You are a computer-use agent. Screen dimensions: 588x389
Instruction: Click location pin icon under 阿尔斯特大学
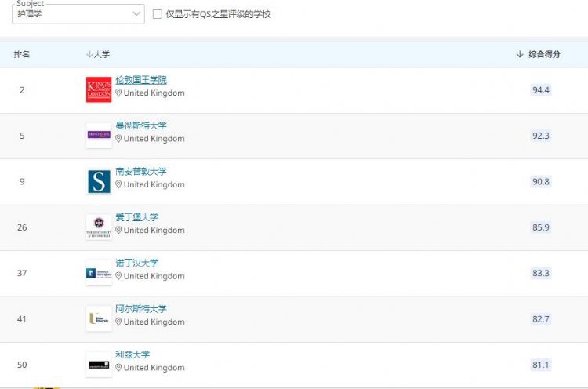pos(118,322)
